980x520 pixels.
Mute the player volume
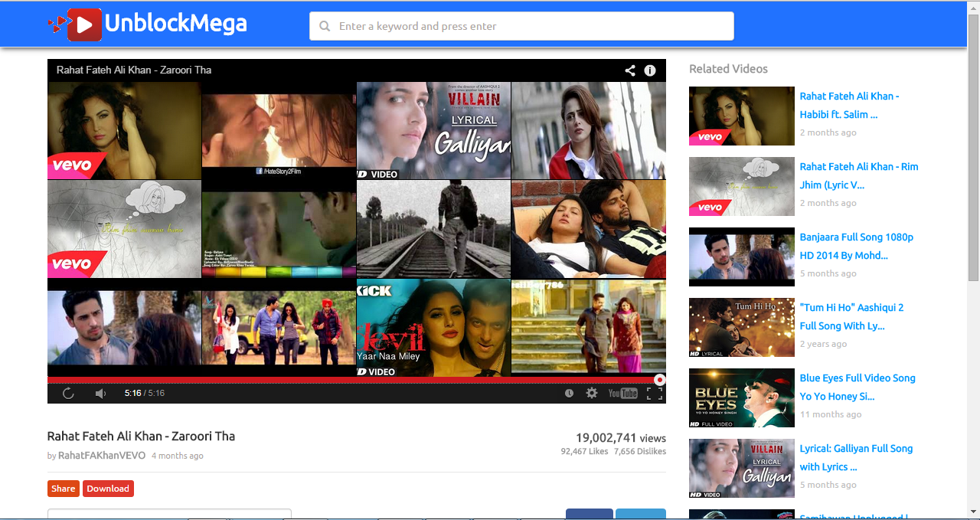point(100,393)
